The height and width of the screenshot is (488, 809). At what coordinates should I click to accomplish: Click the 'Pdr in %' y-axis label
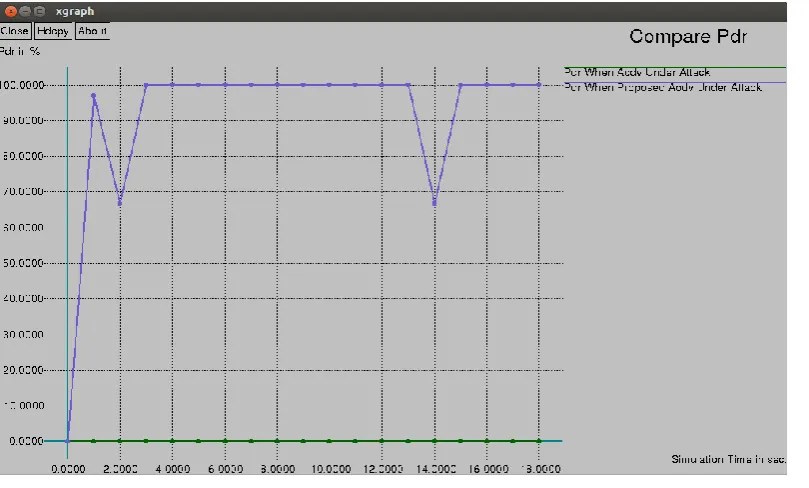tap(20, 51)
